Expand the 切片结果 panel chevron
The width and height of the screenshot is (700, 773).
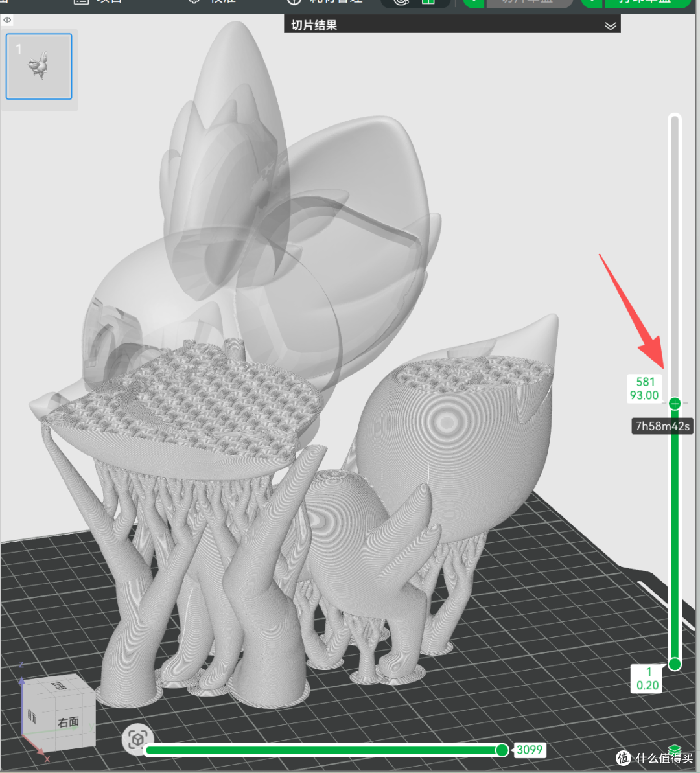[610, 26]
